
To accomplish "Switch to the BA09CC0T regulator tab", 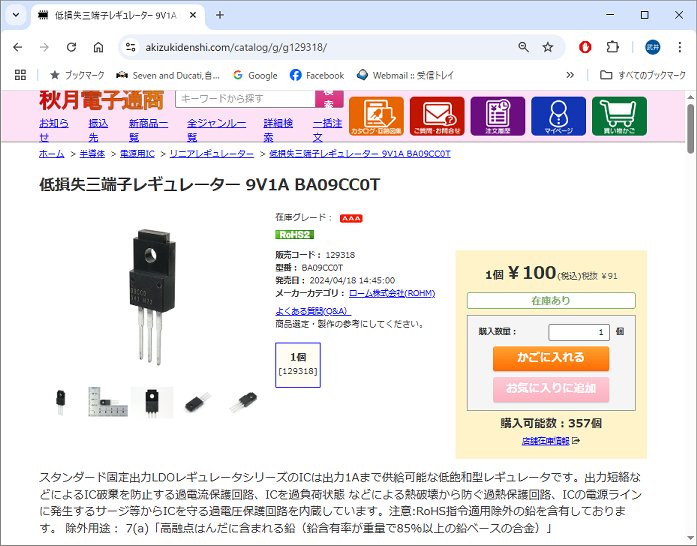I will click(x=115, y=16).
